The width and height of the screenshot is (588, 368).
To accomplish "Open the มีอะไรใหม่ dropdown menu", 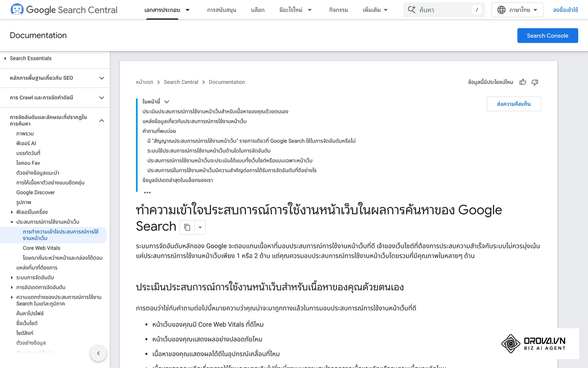I will click(295, 10).
